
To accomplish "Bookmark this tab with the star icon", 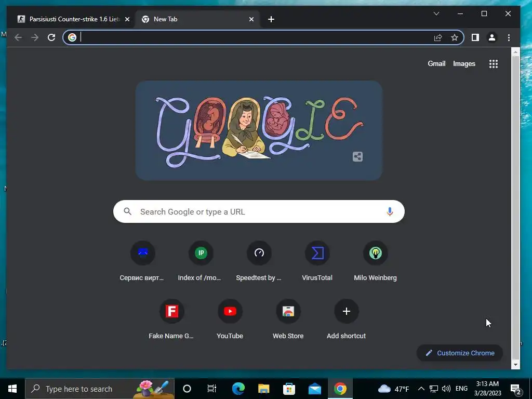I will 455,37.
